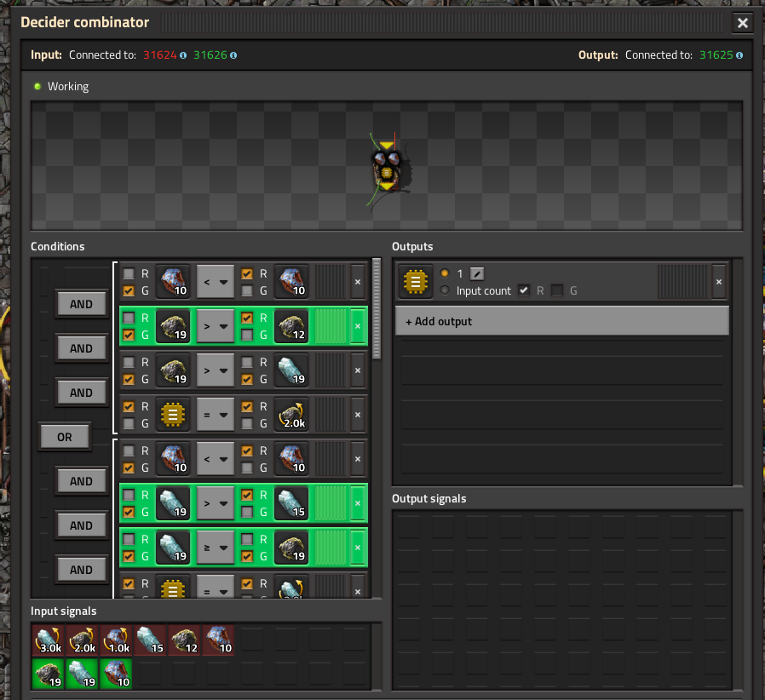Click the yellow chip signal in the = 2.0k condition

tap(173, 415)
